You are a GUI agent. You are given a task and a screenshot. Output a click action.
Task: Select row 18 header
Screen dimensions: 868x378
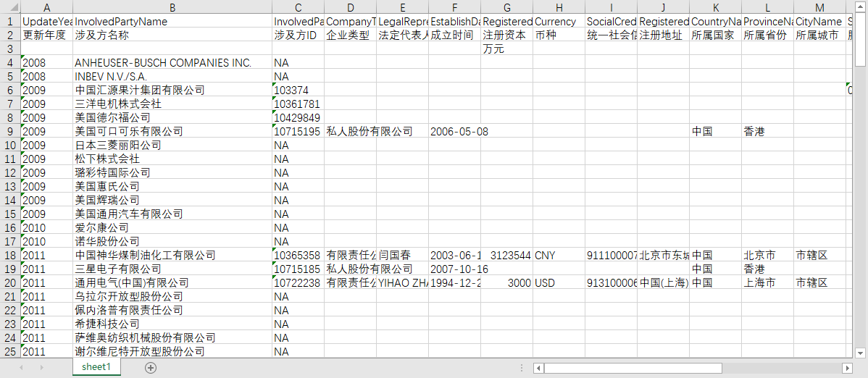click(x=10, y=255)
